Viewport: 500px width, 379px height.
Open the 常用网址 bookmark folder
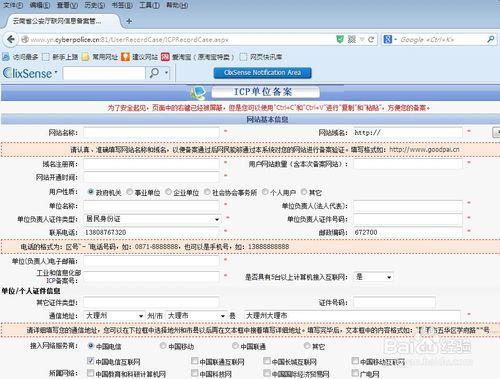click(100, 57)
